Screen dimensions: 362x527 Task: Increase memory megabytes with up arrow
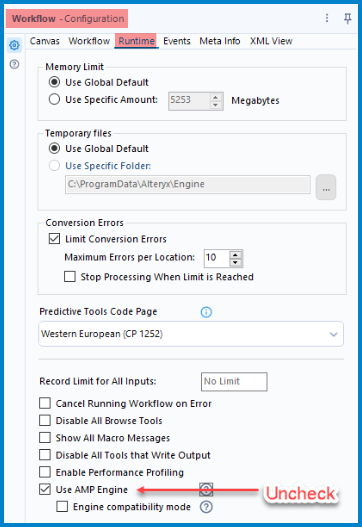216,97
